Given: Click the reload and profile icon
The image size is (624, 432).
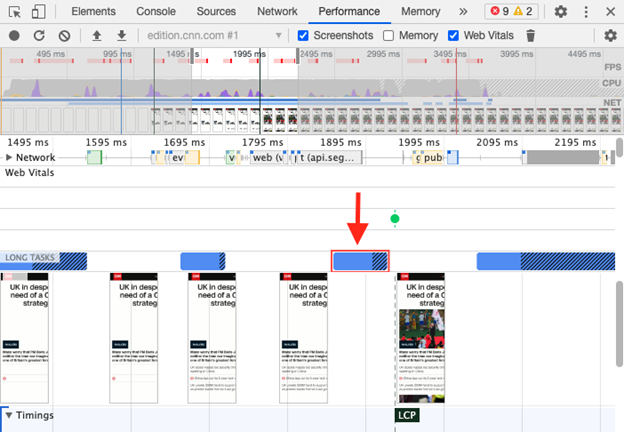Looking at the screenshot, I should click(x=39, y=36).
